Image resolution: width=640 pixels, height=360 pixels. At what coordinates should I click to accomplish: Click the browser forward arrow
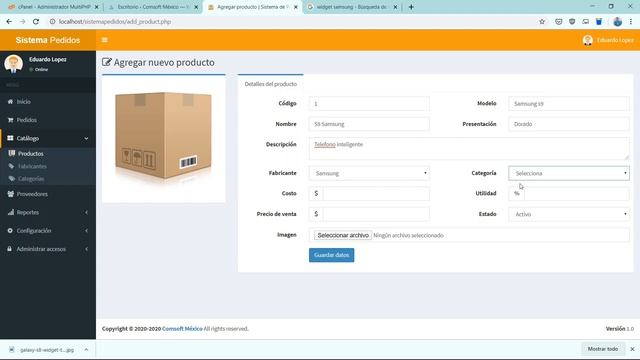pyautogui.click(x=22, y=22)
